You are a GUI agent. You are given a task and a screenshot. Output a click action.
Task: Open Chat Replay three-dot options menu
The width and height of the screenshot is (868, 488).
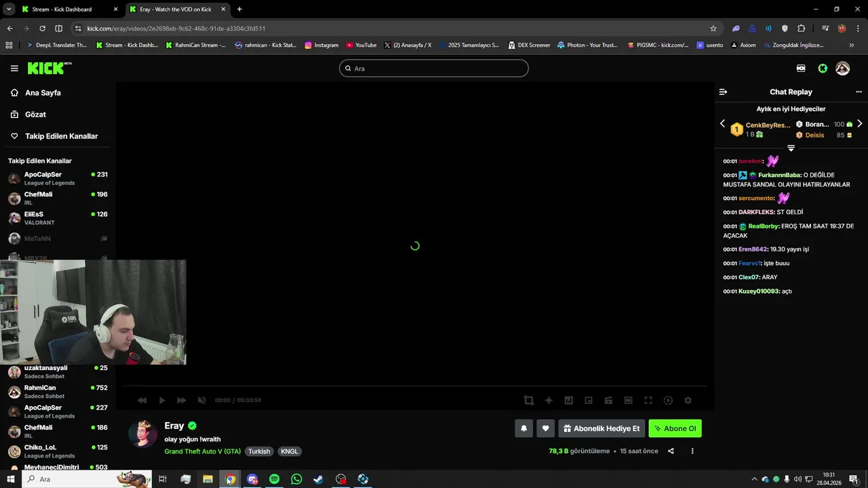pyautogui.click(x=859, y=91)
